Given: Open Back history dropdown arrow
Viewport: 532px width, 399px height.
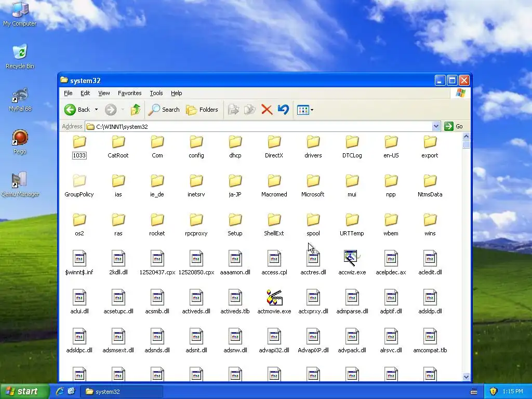Looking at the screenshot, I should pyautogui.click(x=96, y=110).
